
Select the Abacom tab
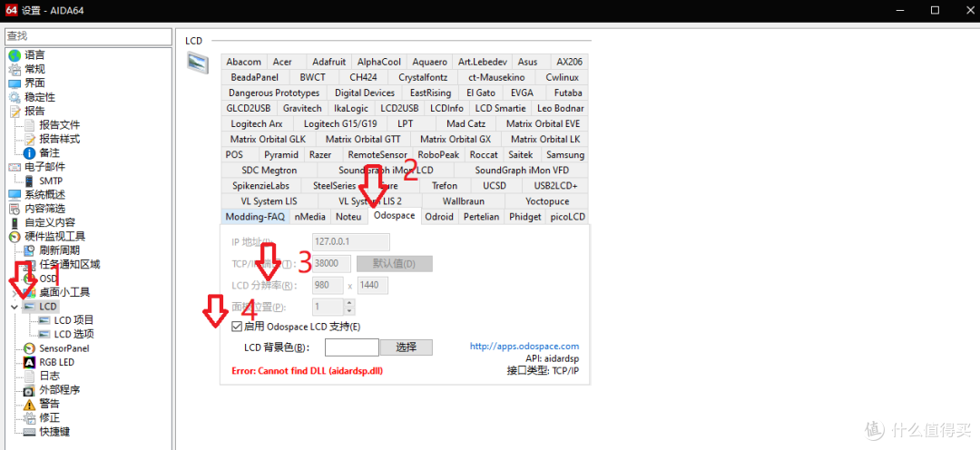244,62
